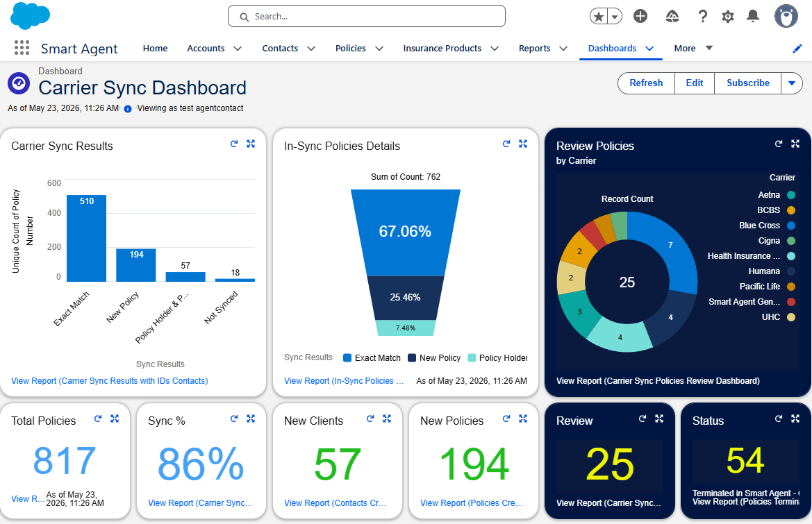Click the New Policy bar showing 194
This screenshot has width=812, height=524.
[x=135, y=265]
